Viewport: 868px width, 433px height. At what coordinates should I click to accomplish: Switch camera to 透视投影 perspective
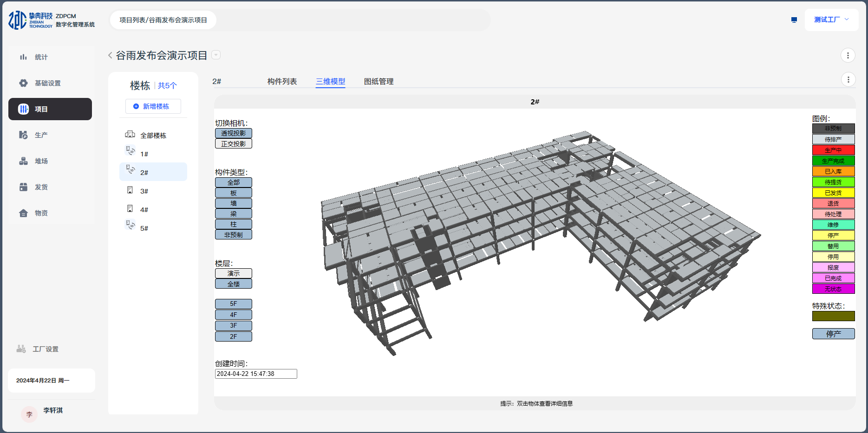pos(233,133)
